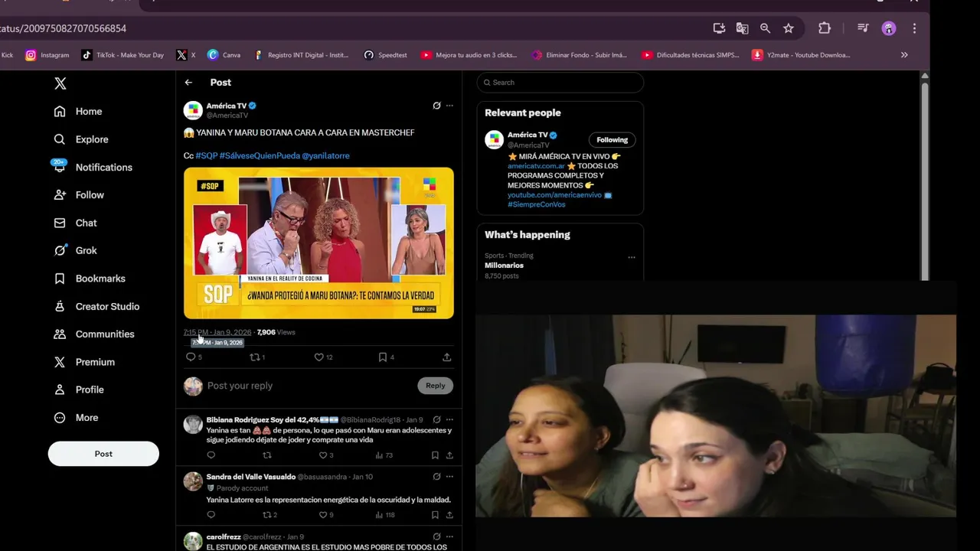Open Bibiana Rodriguez reply's more menu

(x=449, y=419)
